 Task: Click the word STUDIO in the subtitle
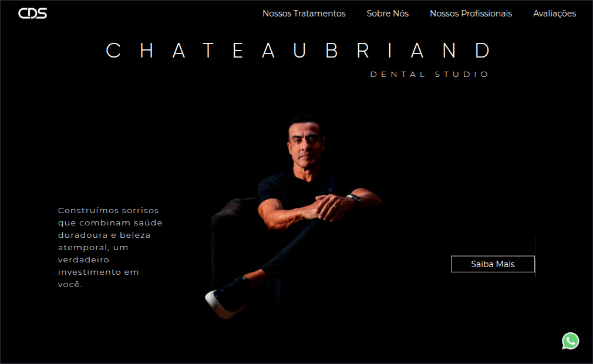pyautogui.click(x=461, y=75)
